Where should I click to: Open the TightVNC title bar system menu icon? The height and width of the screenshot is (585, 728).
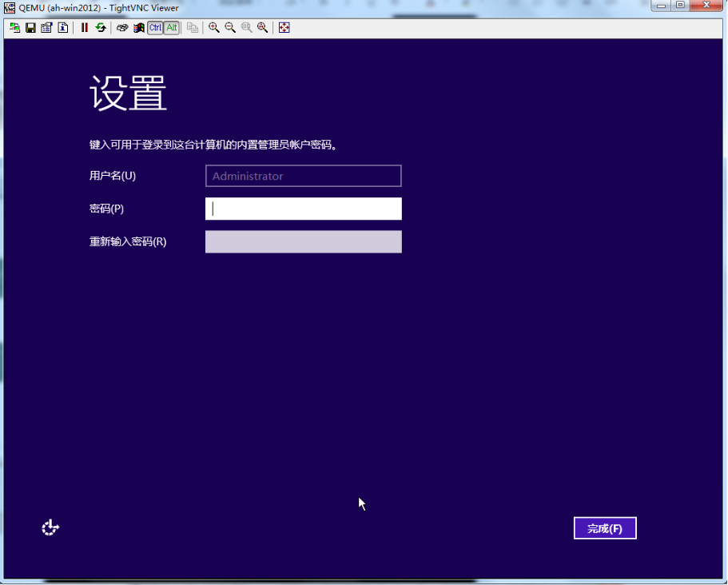(x=10, y=8)
